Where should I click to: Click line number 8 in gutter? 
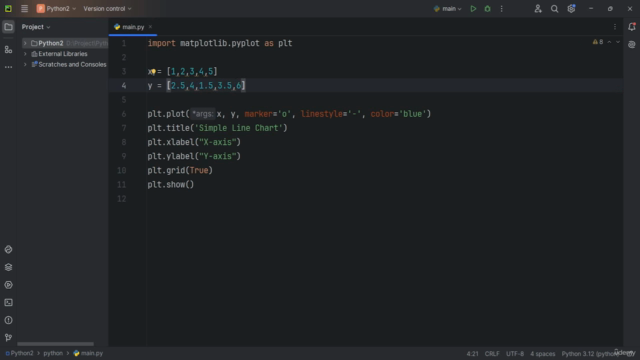[123, 142]
